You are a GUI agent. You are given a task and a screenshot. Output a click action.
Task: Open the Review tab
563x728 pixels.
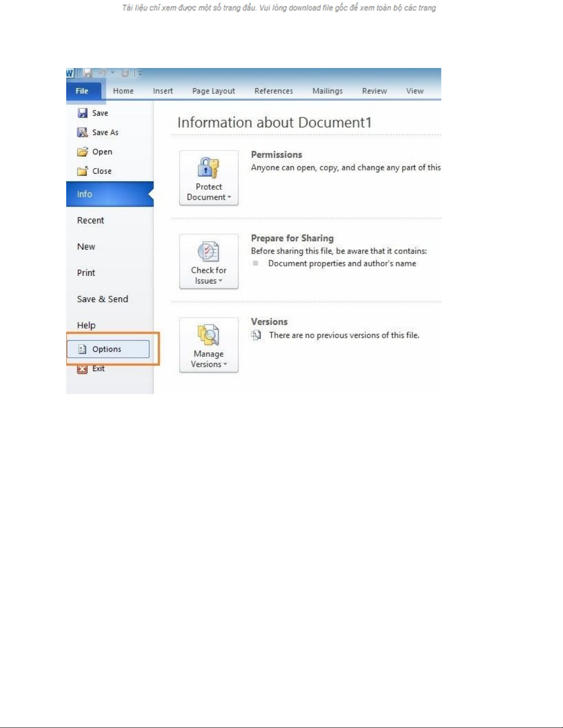374,91
